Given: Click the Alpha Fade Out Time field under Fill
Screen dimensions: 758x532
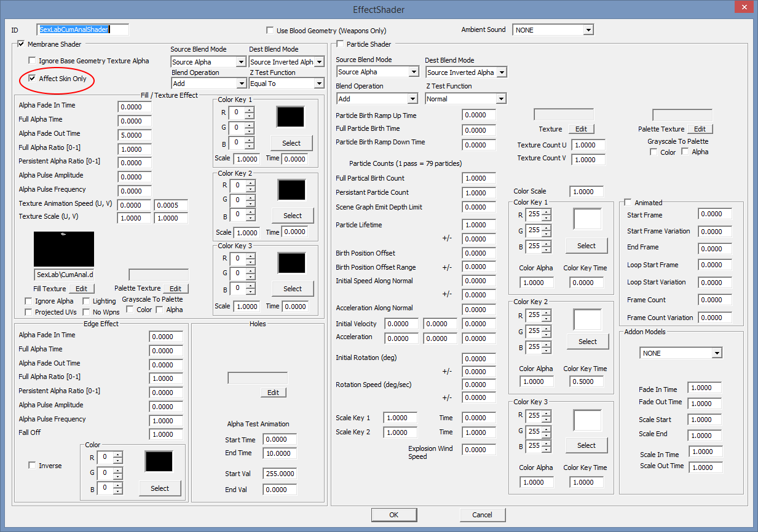Looking at the screenshot, I should coord(134,135).
